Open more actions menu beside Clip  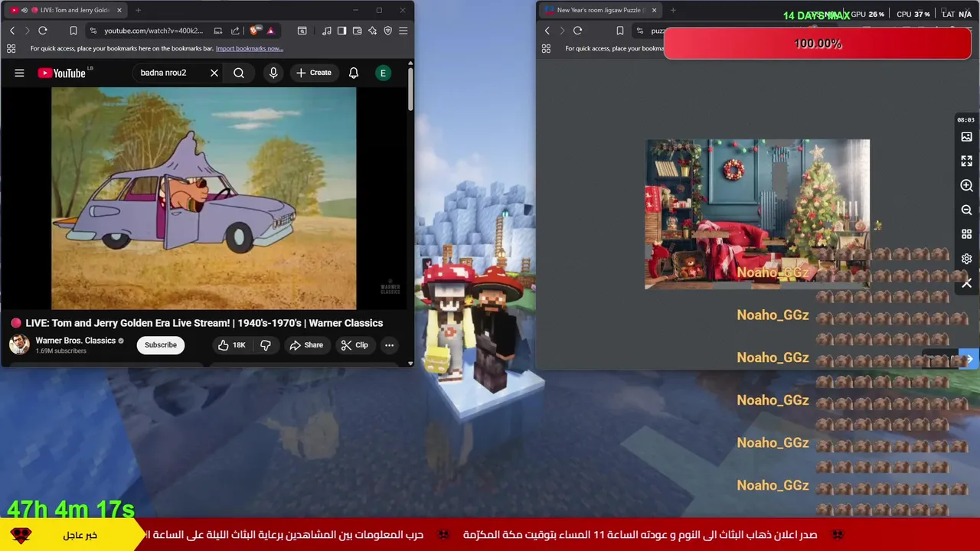point(389,345)
